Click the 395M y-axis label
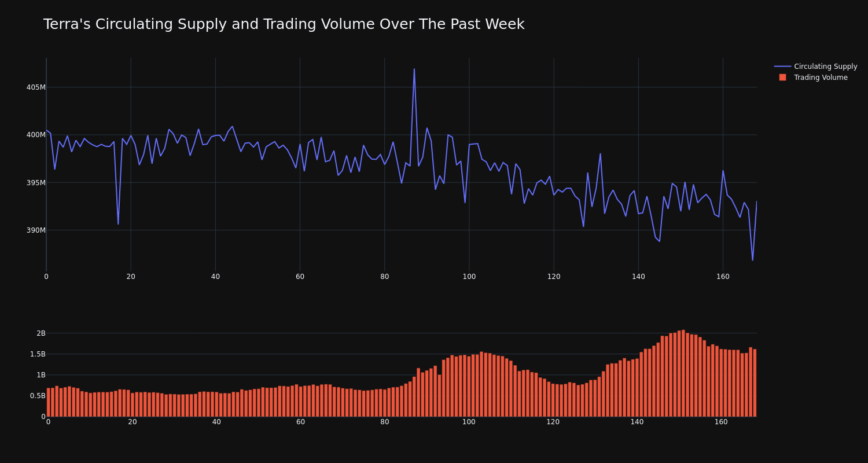The width and height of the screenshot is (868, 463). 36,183
